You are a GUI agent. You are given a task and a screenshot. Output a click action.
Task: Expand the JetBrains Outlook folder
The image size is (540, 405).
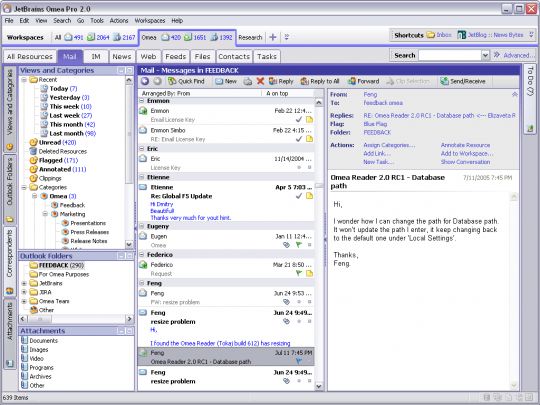(24, 283)
